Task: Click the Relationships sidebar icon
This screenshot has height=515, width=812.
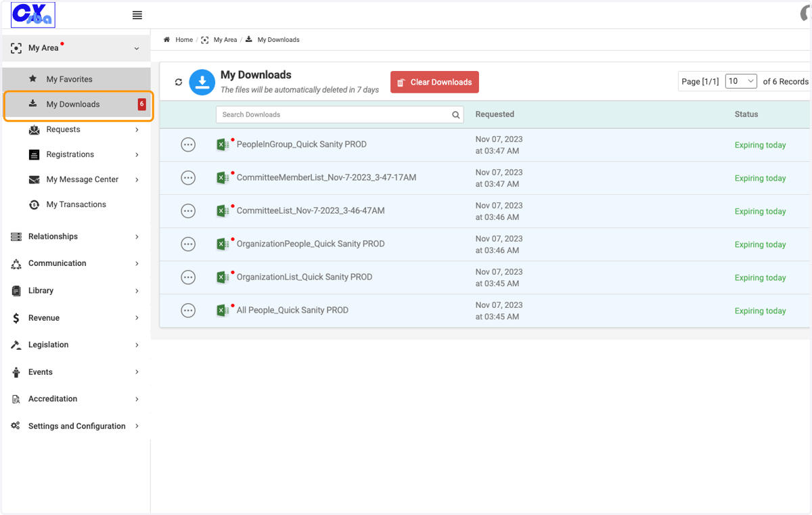Action: click(x=16, y=237)
